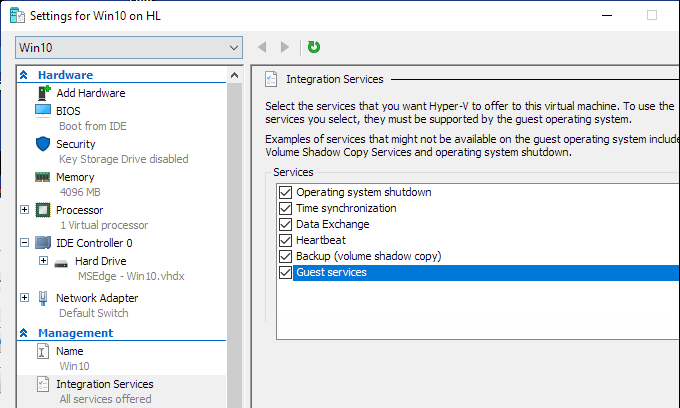Select the Memory chip icon

(x=42, y=176)
